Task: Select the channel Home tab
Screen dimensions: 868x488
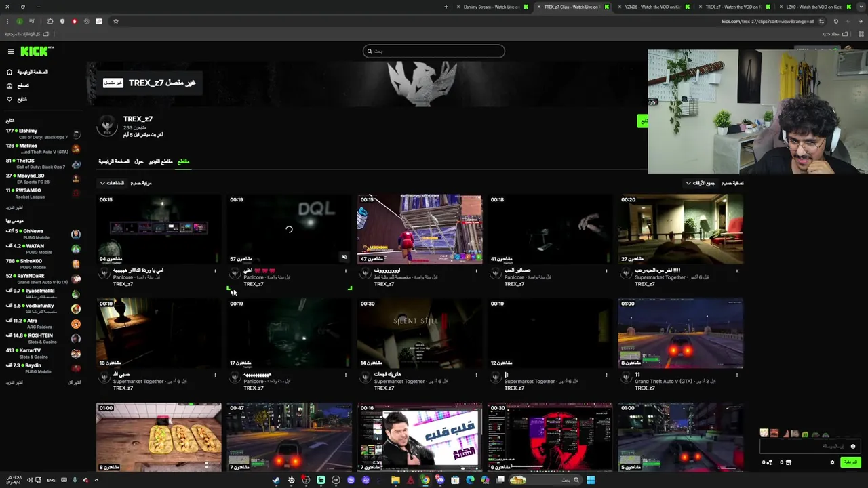Action: click(114, 161)
